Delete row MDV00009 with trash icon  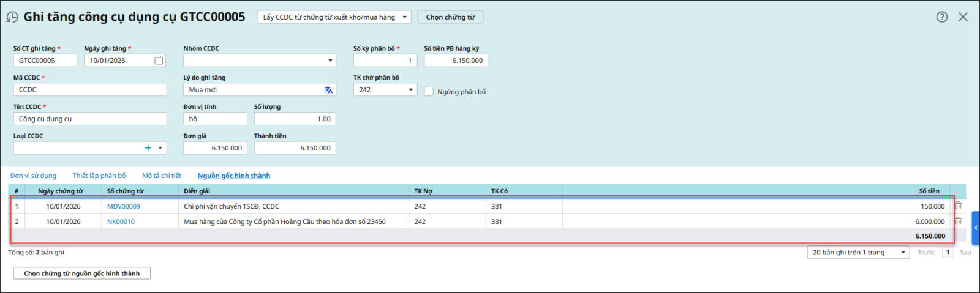[x=959, y=206]
